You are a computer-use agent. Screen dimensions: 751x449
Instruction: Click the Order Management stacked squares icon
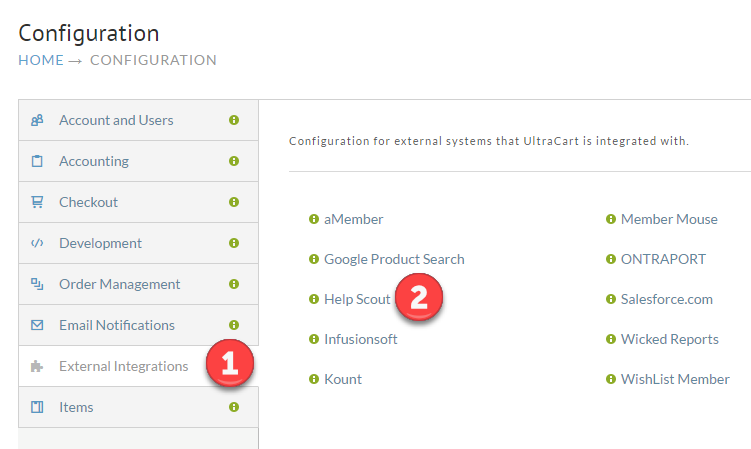click(37, 284)
